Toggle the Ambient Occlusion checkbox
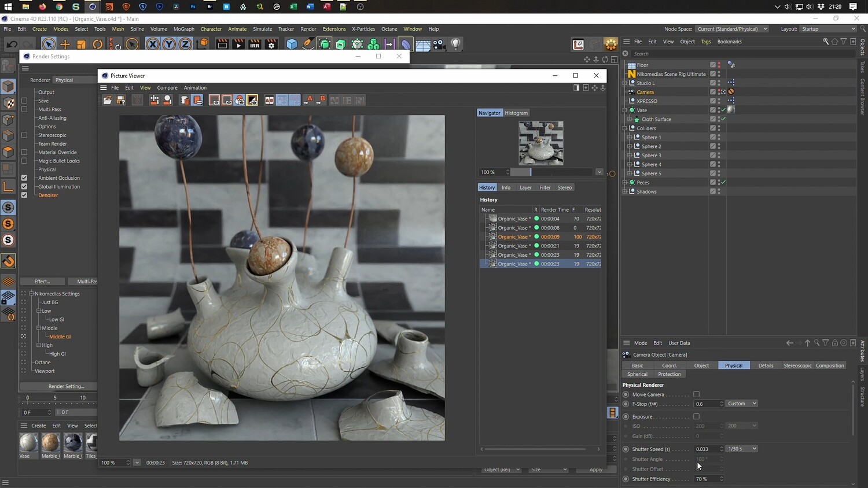868x488 pixels. (24, 178)
